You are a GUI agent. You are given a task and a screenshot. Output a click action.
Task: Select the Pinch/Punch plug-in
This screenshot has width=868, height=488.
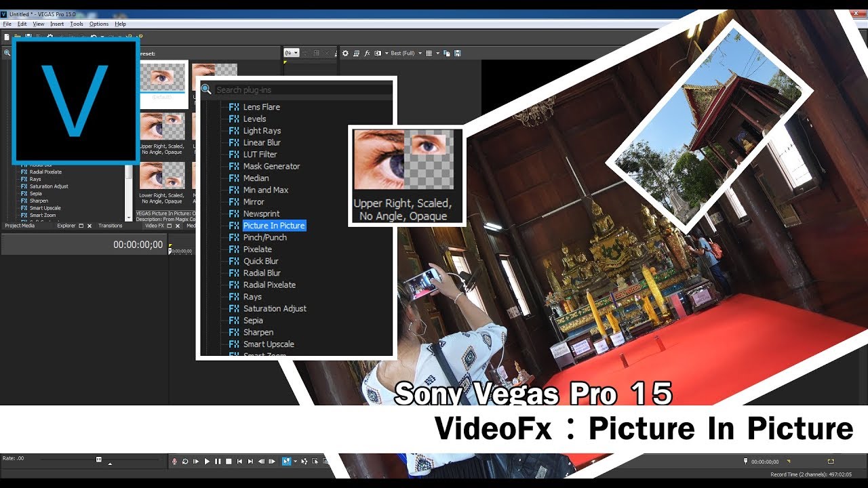(x=264, y=237)
